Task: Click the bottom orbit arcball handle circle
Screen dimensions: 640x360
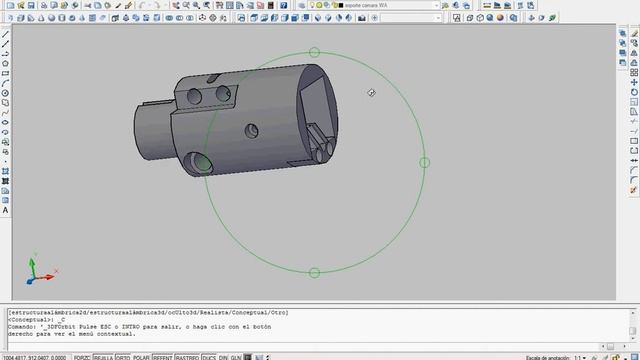Action: [314, 273]
